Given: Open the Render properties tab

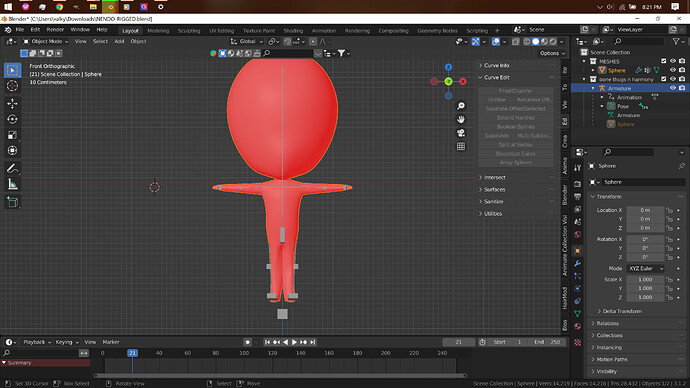Looking at the screenshot, I should click(x=577, y=184).
